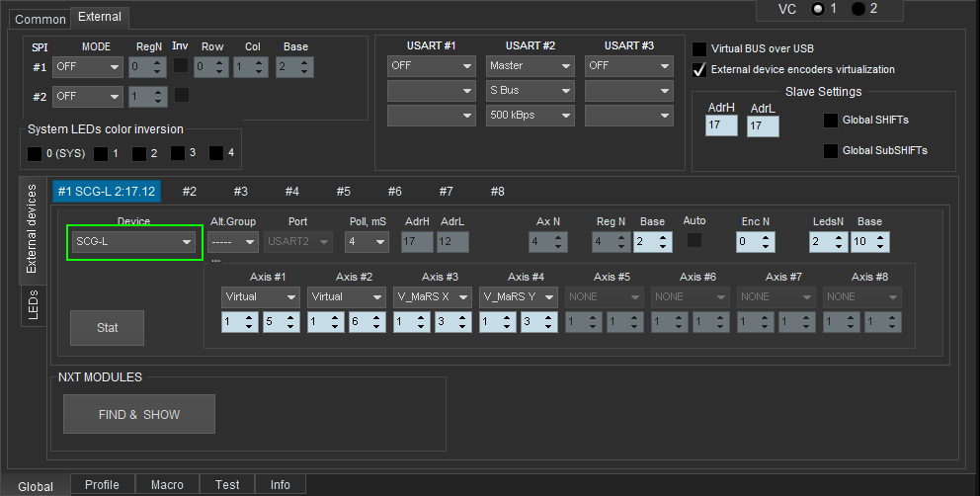
Task: Open the Profile bottom tab
Action: [x=102, y=484]
